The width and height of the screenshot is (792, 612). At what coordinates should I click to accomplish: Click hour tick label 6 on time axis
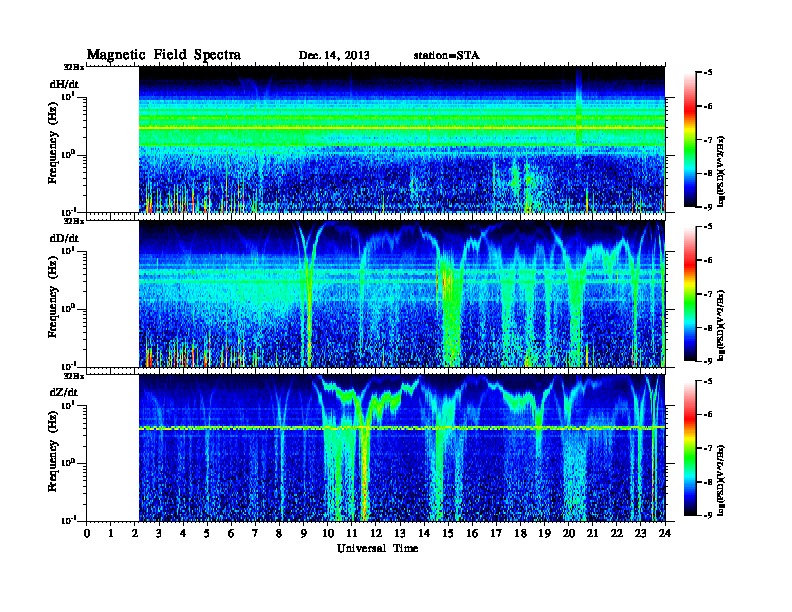pos(231,533)
